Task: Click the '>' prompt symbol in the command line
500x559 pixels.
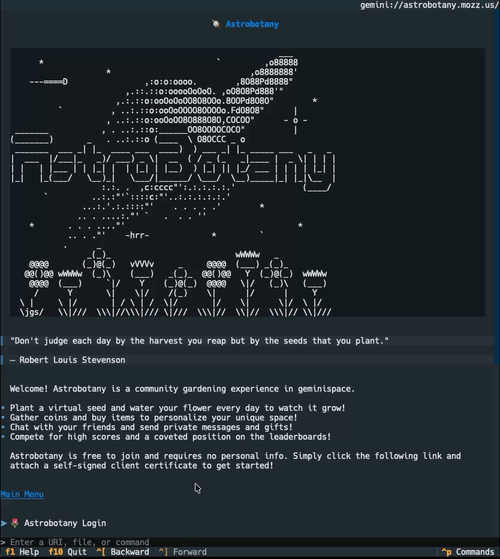Action: (3, 542)
